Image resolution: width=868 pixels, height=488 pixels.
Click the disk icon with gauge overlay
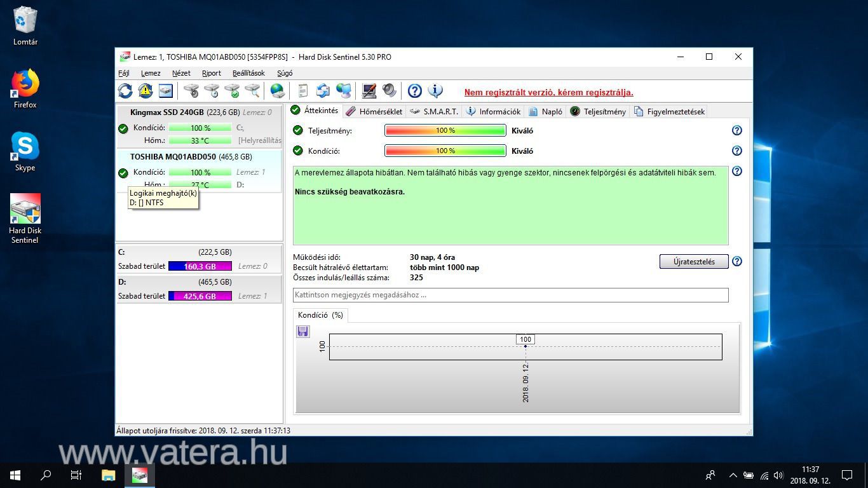(191, 91)
